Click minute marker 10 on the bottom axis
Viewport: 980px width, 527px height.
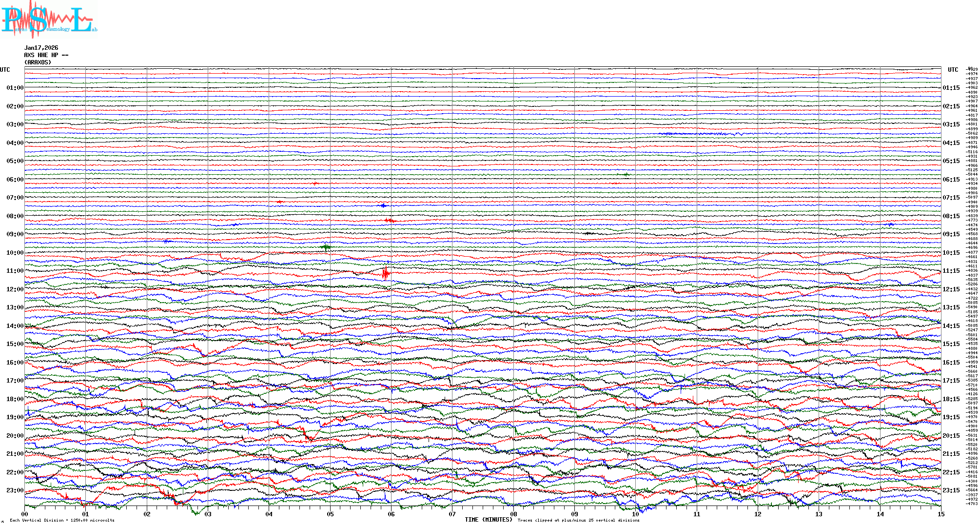coord(635,514)
